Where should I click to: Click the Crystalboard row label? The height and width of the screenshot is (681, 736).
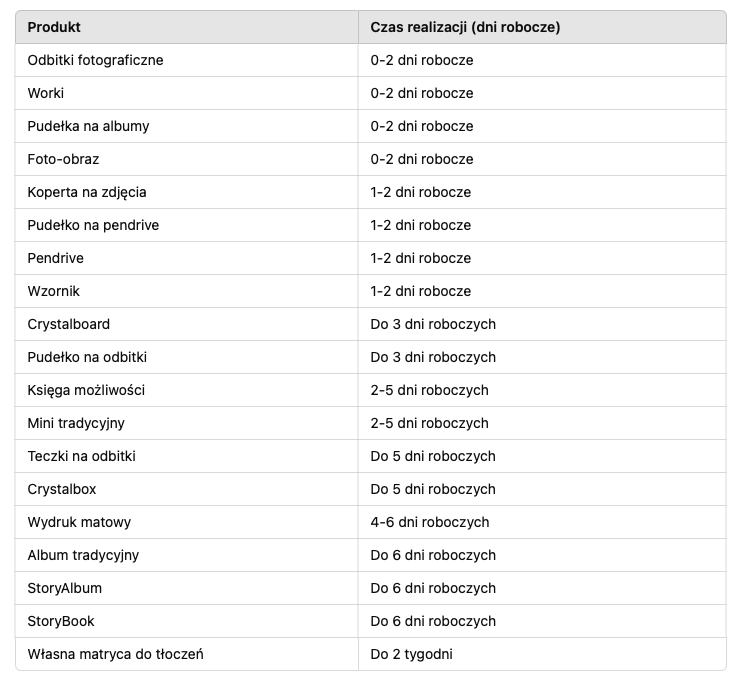coord(69,324)
